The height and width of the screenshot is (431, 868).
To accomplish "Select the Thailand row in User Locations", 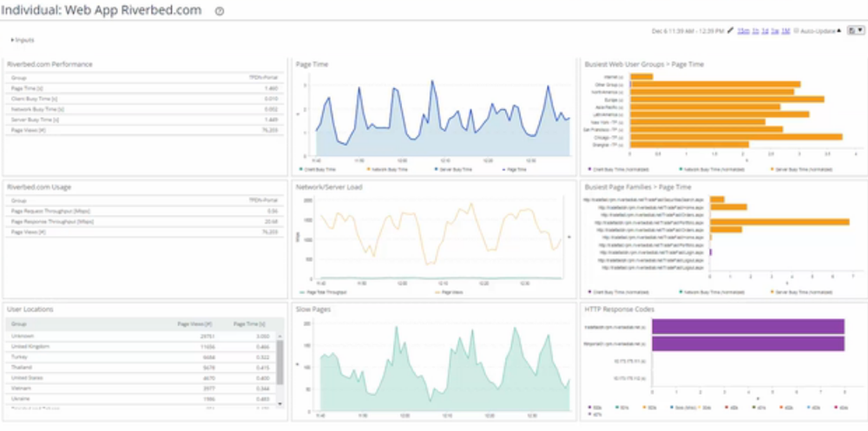I will click(x=141, y=368).
